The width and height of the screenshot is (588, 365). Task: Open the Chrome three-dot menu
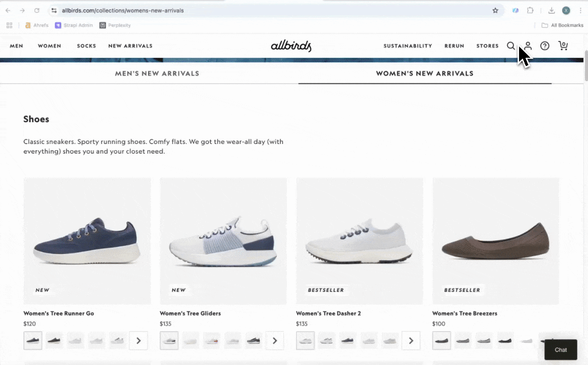click(x=580, y=11)
